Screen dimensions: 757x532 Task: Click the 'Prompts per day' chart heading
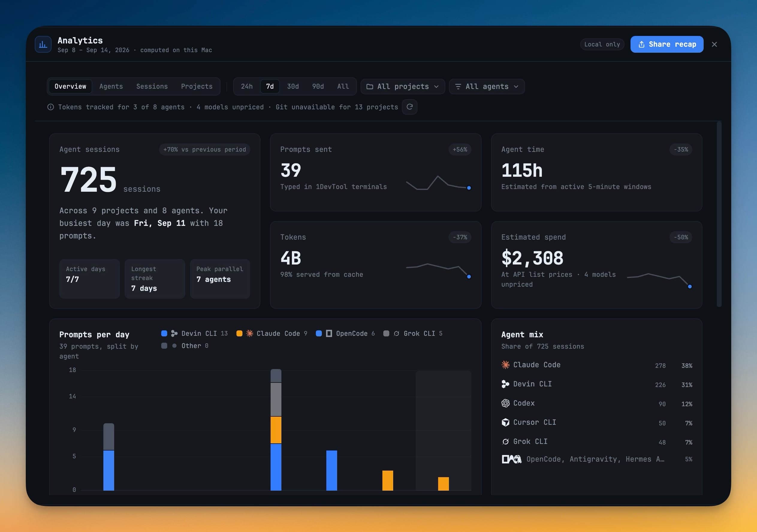pos(94,335)
